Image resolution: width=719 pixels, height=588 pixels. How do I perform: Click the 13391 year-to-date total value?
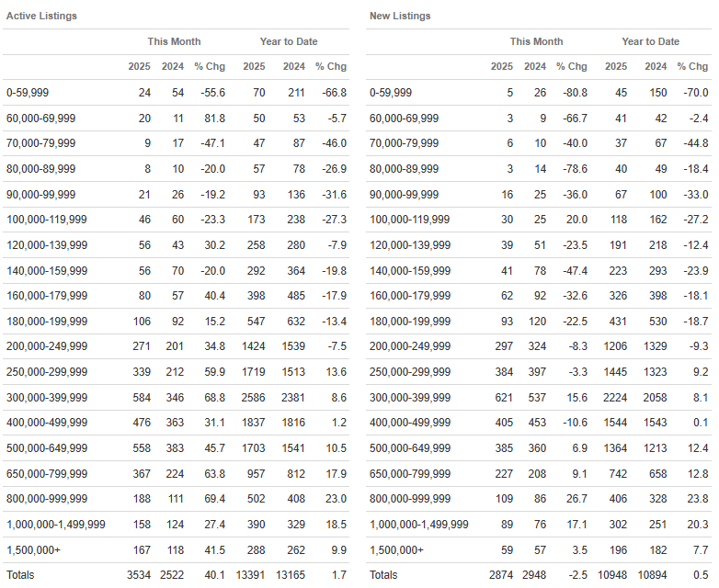coord(250,575)
